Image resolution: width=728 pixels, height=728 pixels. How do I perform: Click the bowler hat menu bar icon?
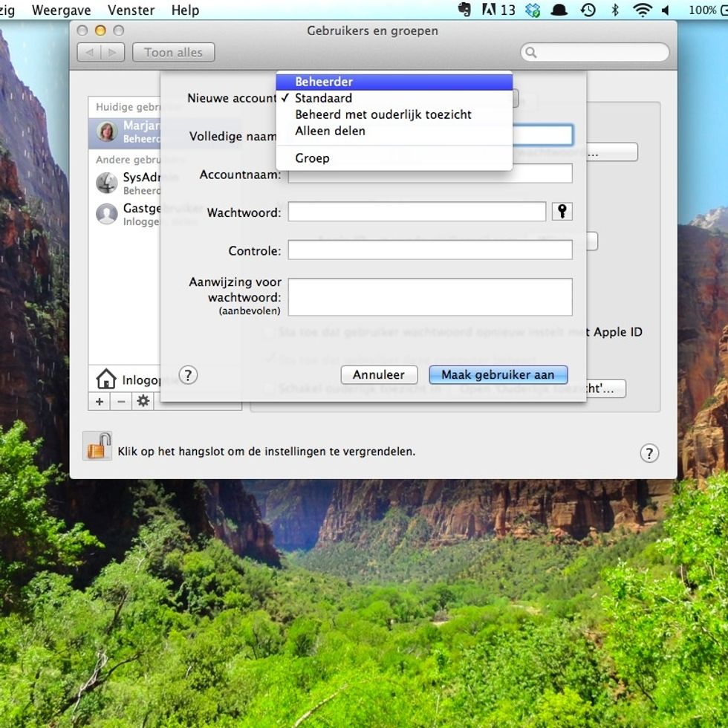click(559, 10)
